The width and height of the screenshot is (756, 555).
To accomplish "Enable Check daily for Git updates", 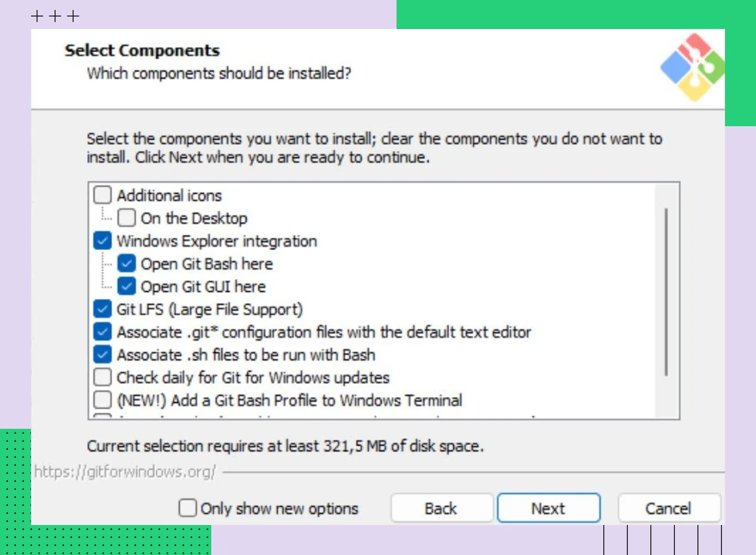I will coord(103,377).
